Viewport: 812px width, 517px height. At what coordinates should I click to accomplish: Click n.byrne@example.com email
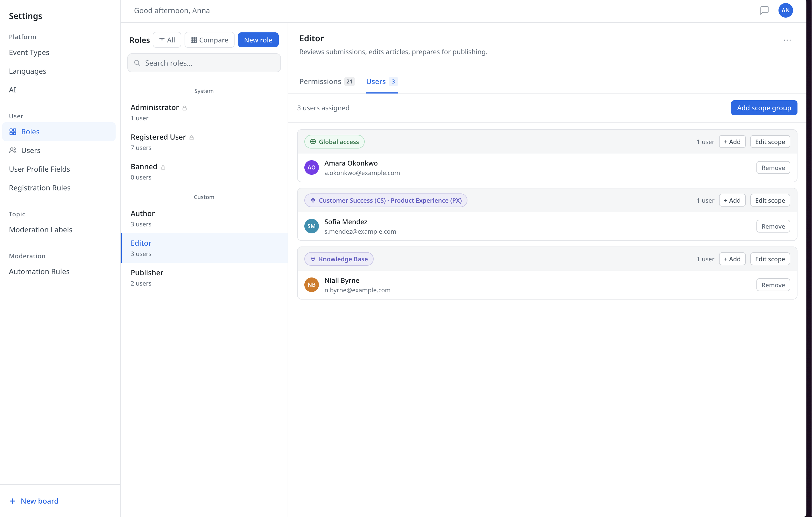357,290
